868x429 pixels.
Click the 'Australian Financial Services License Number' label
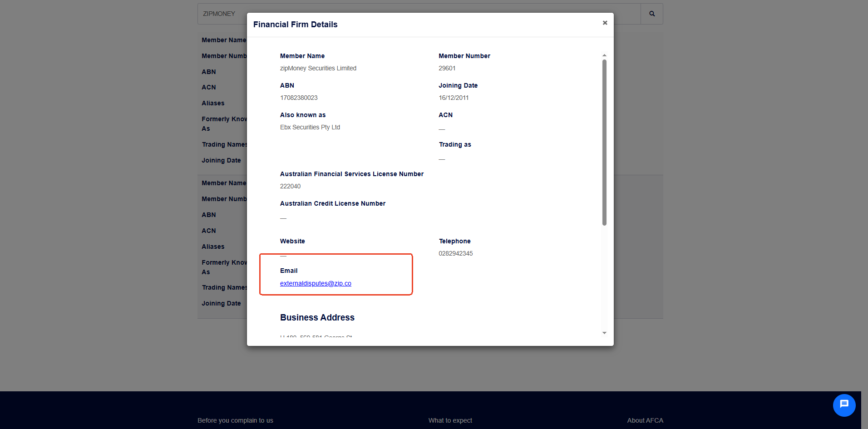pyautogui.click(x=352, y=174)
